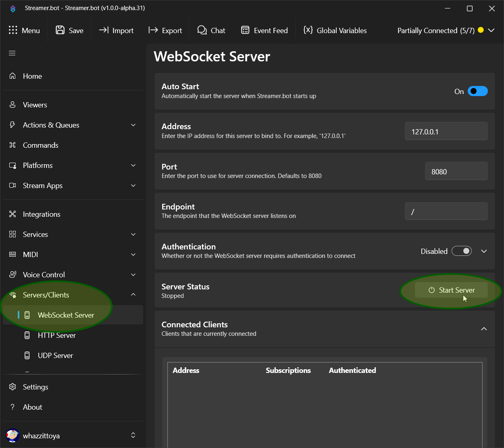
Task: Click the Streamer.bot logo in title bar
Action: pos(13,8)
